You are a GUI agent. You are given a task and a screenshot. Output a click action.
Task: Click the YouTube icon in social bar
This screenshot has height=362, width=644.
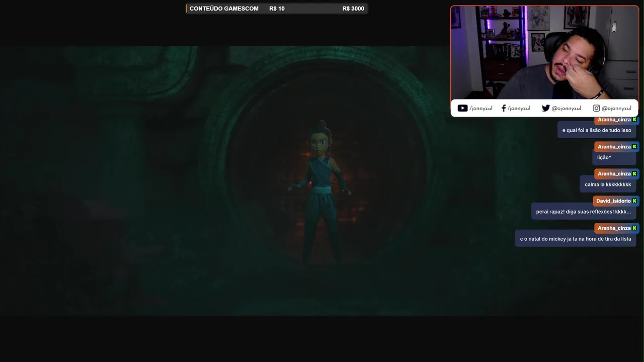(462, 108)
